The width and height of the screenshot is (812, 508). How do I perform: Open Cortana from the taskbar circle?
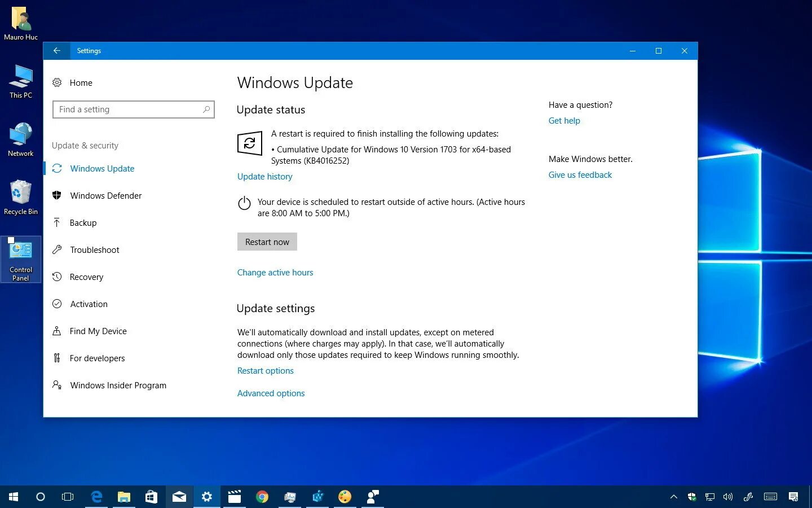[x=41, y=497]
